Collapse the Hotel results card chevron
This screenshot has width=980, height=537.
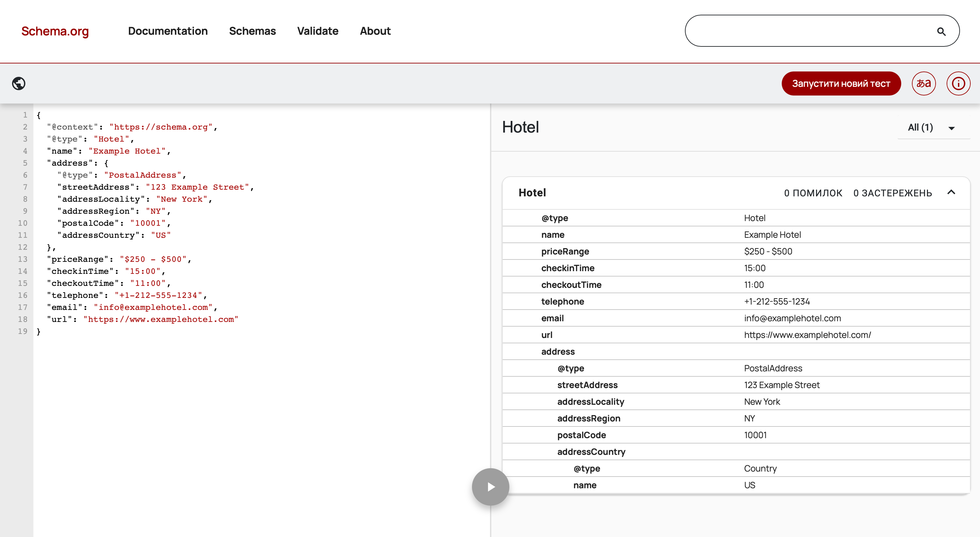coord(951,192)
